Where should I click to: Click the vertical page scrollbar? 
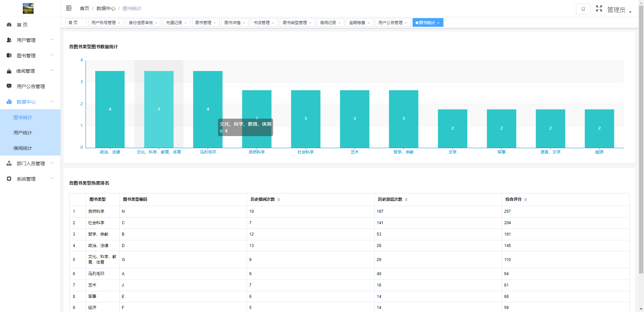641,134
